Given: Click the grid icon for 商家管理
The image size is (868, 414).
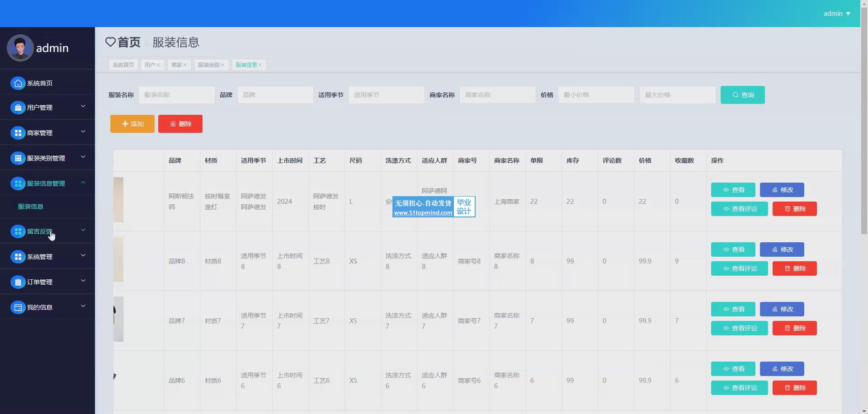Looking at the screenshot, I should click(x=18, y=133).
